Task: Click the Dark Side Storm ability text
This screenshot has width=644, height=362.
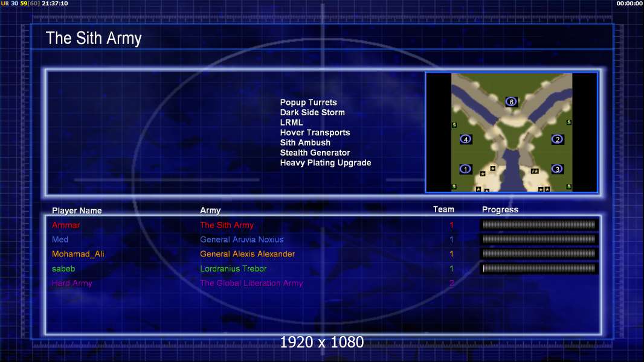Action: coord(312,112)
